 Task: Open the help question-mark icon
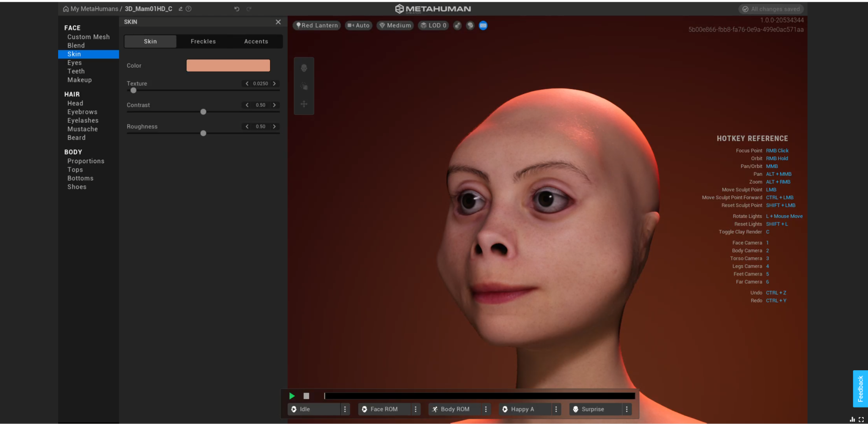(x=189, y=9)
